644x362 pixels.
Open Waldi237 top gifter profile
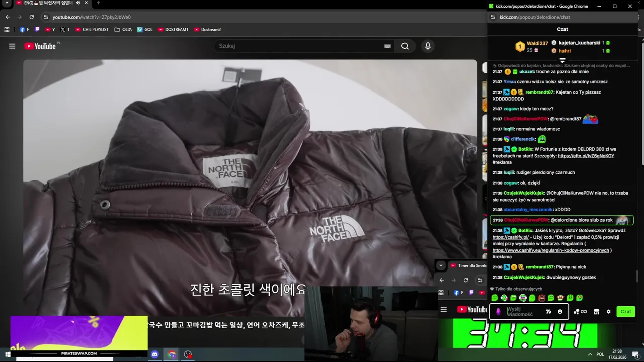pyautogui.click(x=531, y=47)
